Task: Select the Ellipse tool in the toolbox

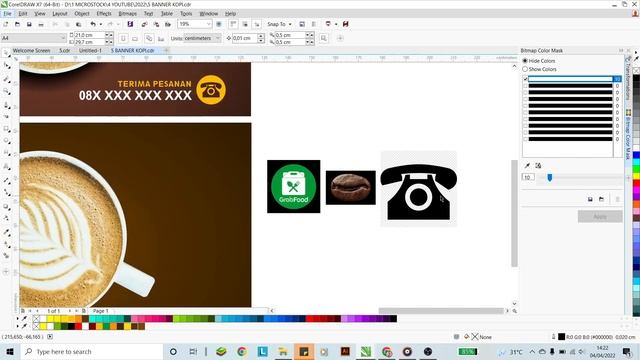Action: tap(6, 141)
